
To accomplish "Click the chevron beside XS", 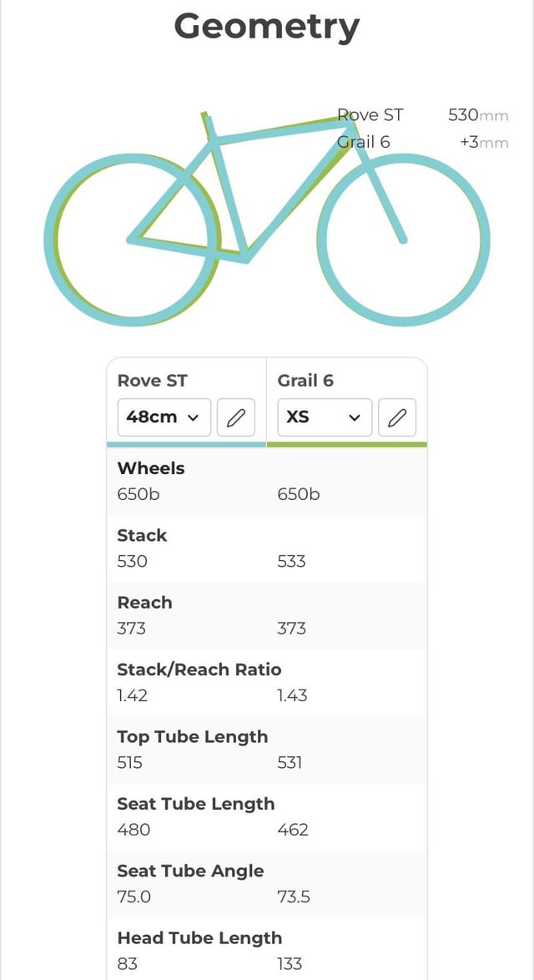I will click(354, 417).
